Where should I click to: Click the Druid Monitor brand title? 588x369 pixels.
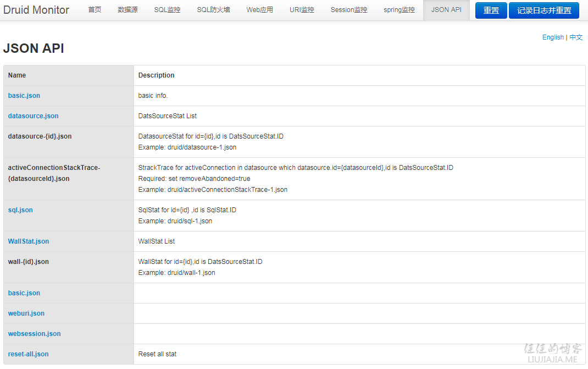tap(36, 10)
